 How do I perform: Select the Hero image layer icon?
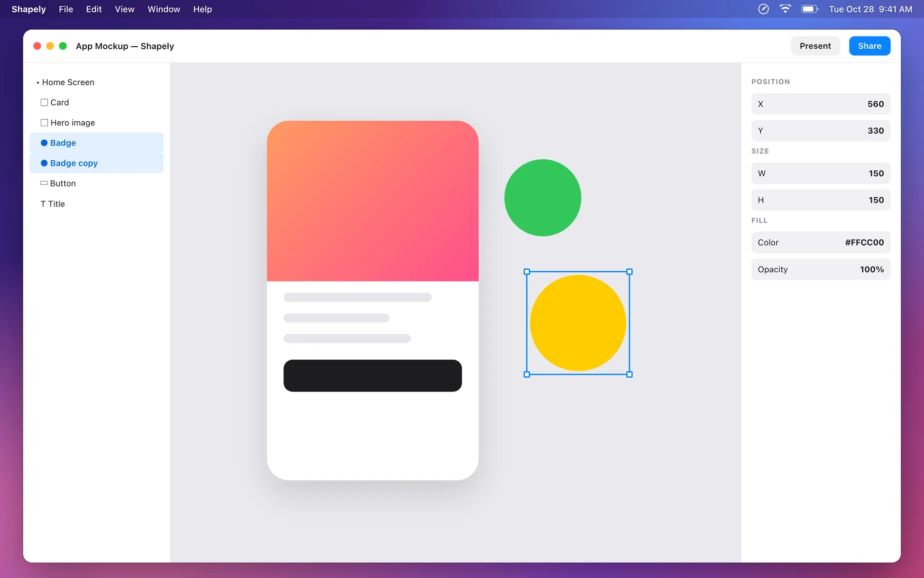point(44,123)
